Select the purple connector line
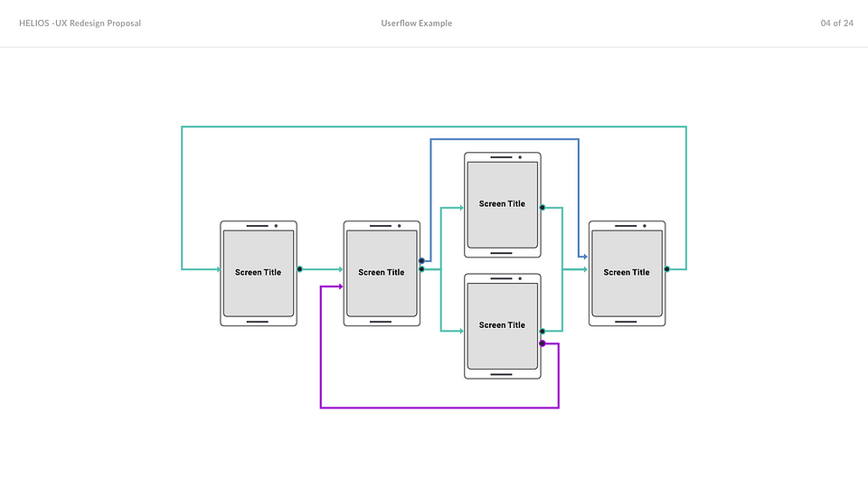The width and height of the screenshot is (868, 488). click(x=439, y=408)
